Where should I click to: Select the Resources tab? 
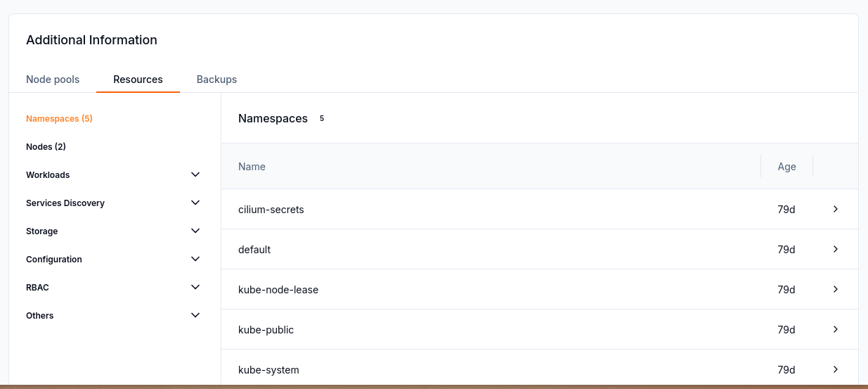click(138, 79)
